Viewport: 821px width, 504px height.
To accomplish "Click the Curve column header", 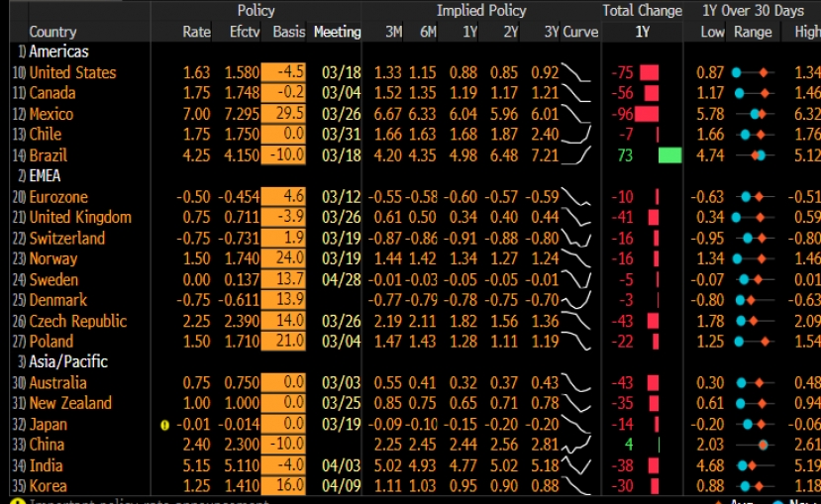I will (x=580, y=32).
